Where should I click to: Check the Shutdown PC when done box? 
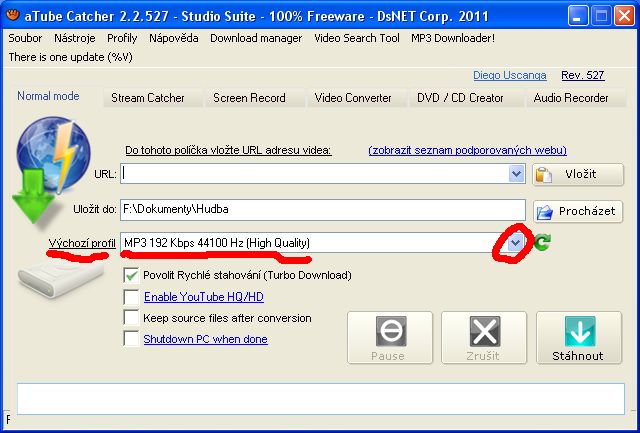coord(131,339)
